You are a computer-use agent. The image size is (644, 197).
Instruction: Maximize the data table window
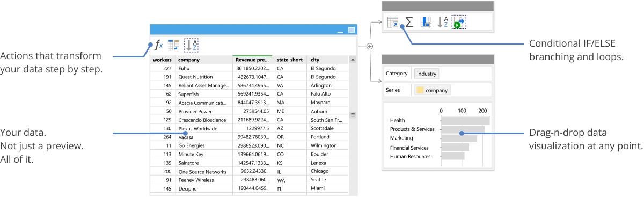352,31
